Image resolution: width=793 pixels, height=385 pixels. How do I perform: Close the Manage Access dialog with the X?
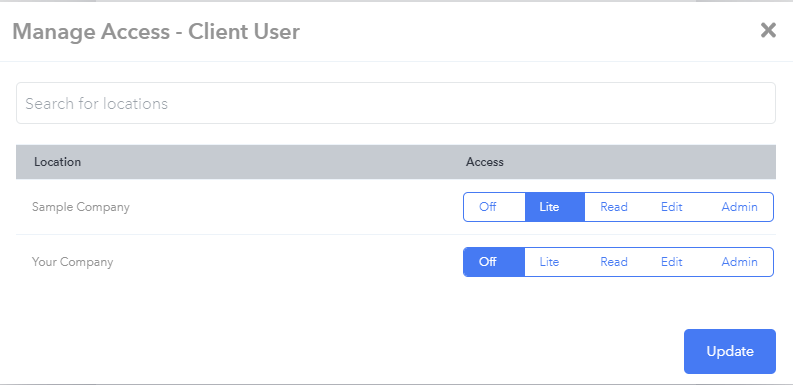point(768,30)
